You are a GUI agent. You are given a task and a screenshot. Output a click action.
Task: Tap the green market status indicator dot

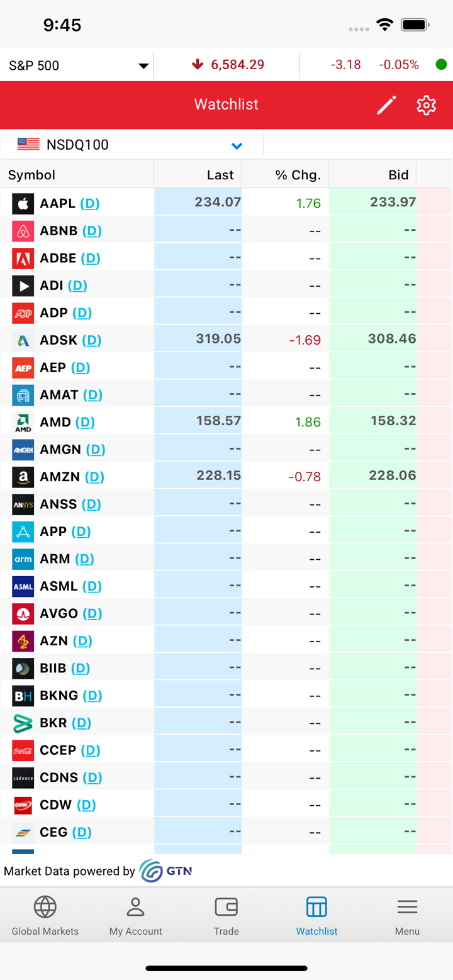pyautogui.click(x=442, y=65)
